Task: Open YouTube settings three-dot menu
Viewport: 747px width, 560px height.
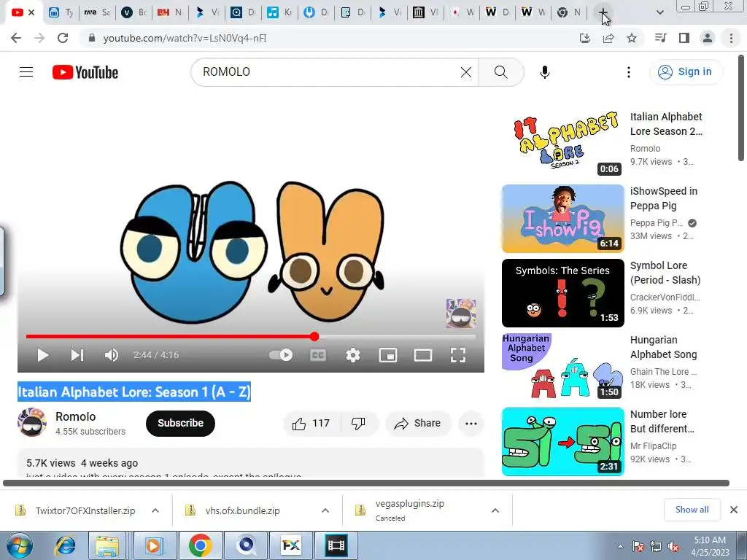Action: pos(628,72)
